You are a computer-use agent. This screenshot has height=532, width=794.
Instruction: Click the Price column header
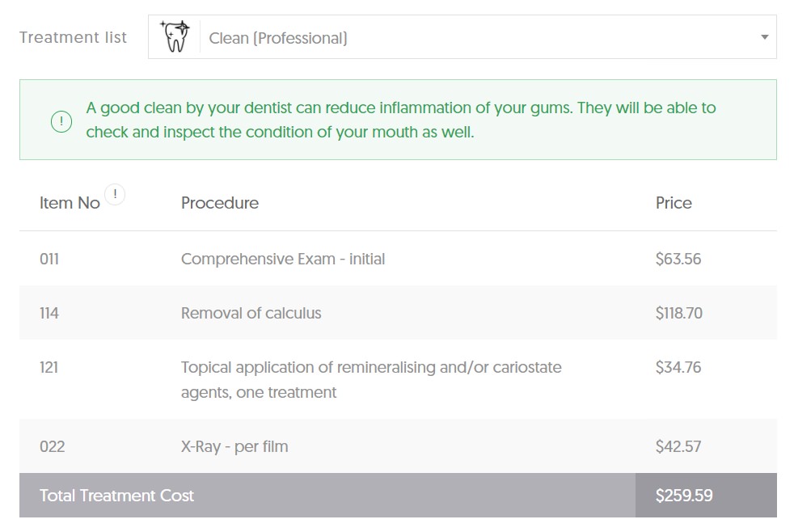[x=674, y=203]
